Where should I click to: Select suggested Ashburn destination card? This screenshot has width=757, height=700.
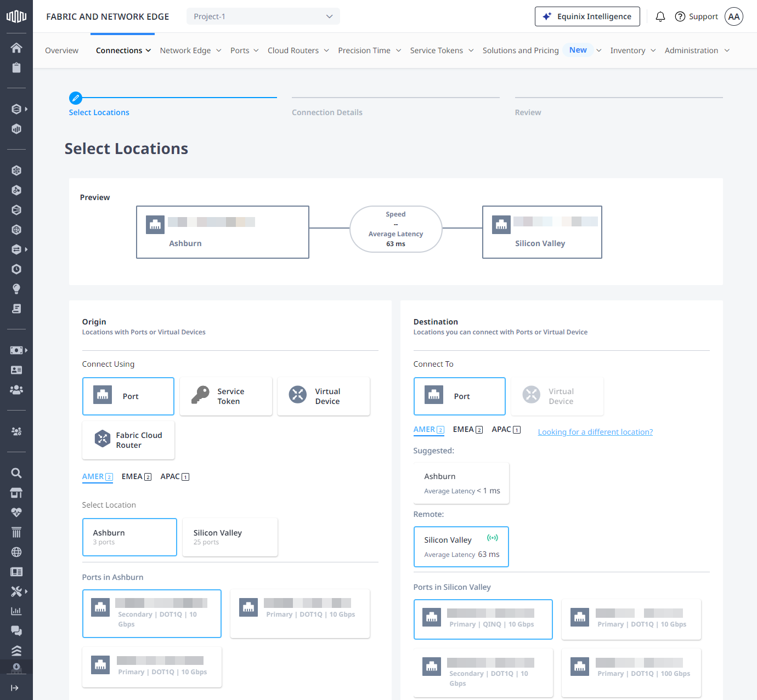coord(461,483)
